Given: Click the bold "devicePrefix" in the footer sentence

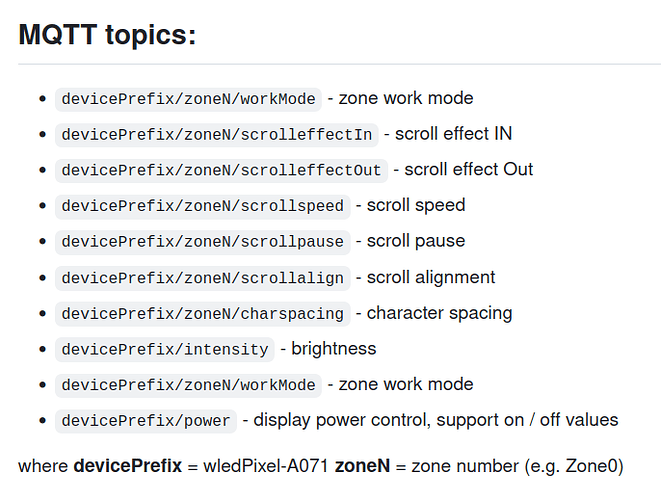Looking at the screenshot, I should click(127, 466).
